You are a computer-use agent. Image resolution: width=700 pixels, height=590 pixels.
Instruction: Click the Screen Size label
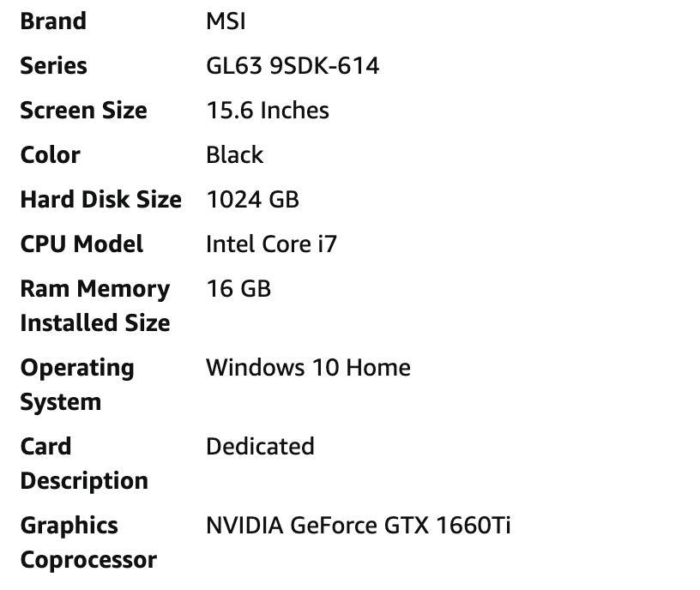click(83, 111)
